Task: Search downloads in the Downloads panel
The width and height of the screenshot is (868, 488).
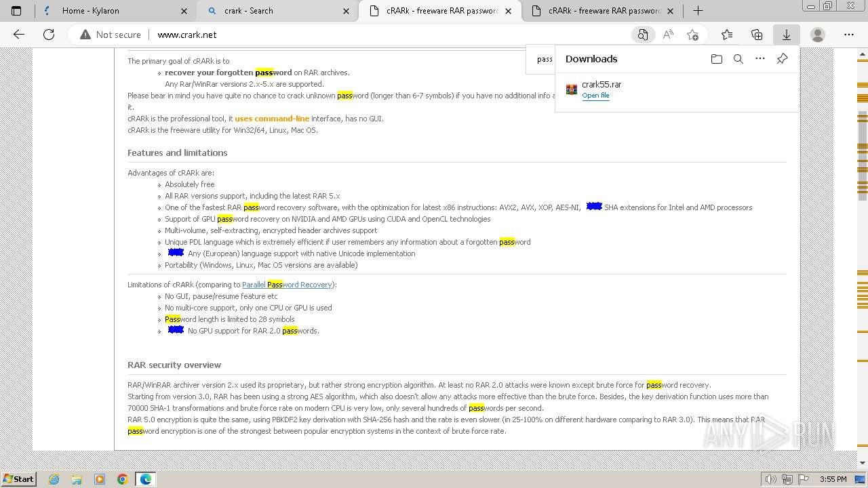Action: (738, 59)
